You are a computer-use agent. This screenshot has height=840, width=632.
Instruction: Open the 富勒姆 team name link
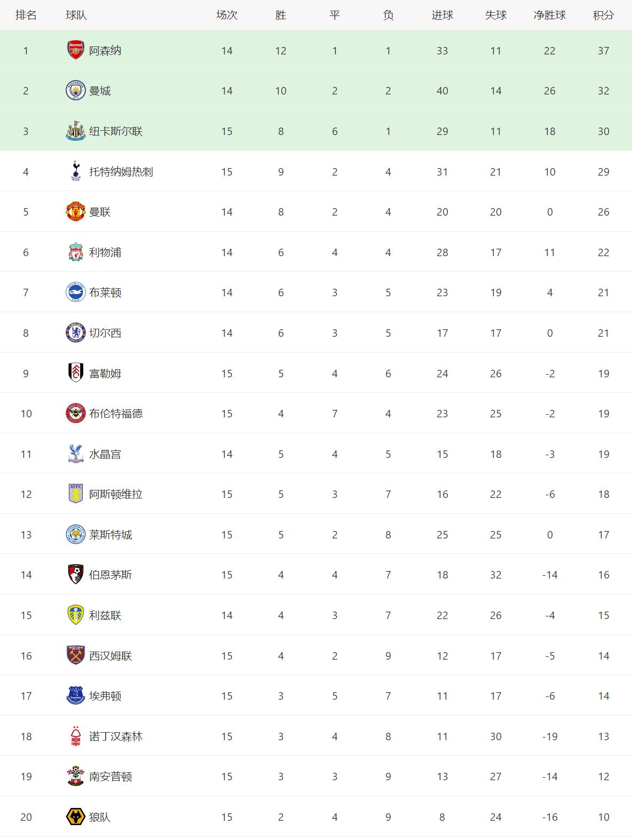[105, 374]
